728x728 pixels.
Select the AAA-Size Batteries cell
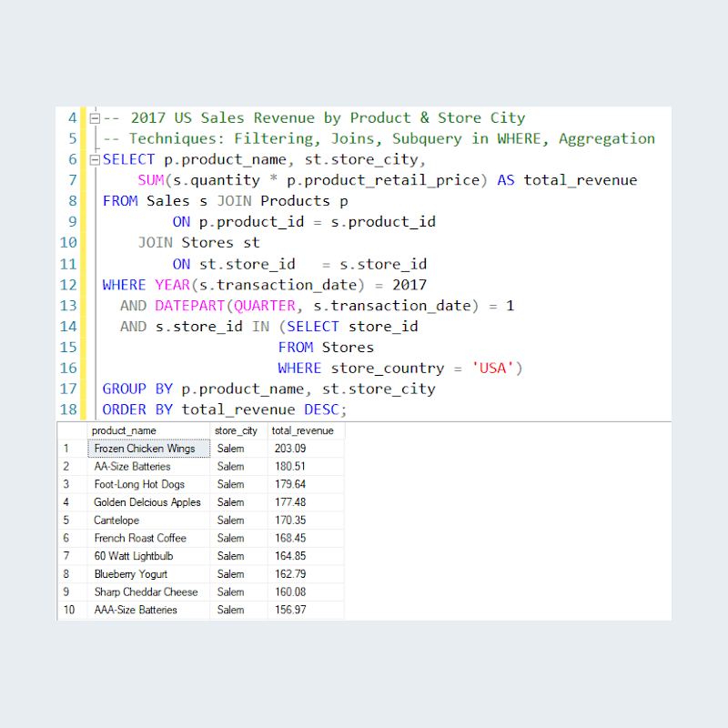tap(148, 610)
